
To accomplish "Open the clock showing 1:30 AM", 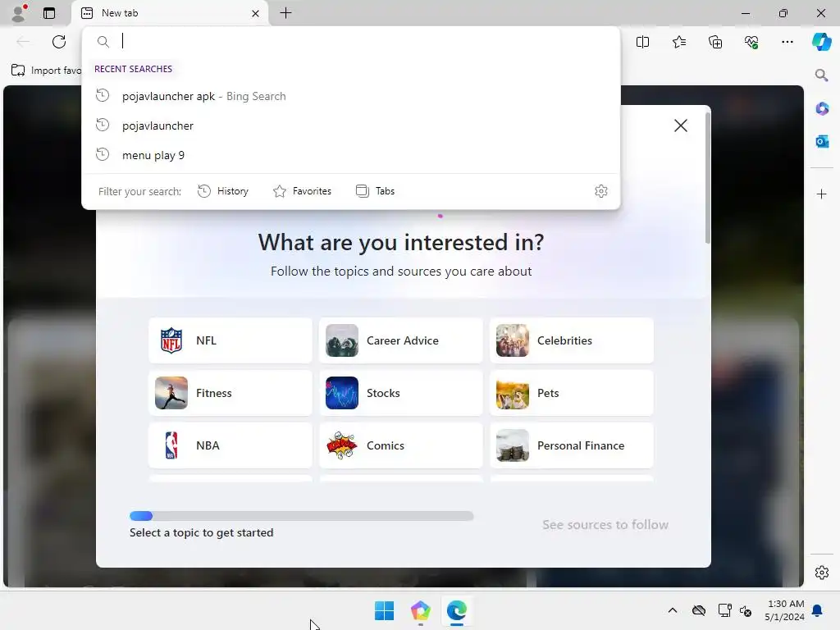I will point(784,610).
